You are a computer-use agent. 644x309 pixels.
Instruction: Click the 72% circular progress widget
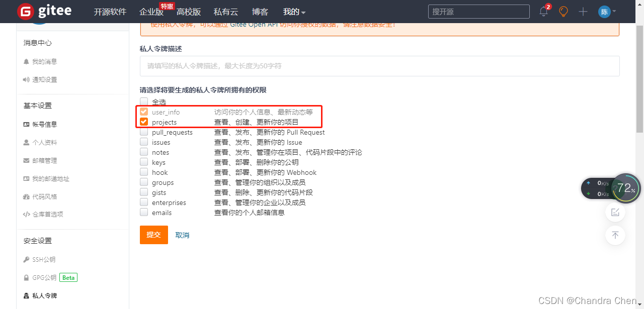pos(625,188)
